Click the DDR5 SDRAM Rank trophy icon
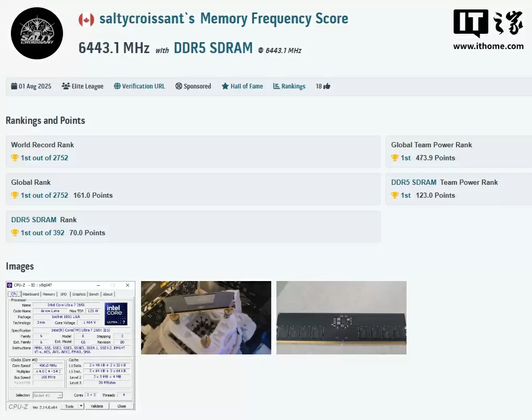This screenshot has height=420, width=532. [15, 233]
